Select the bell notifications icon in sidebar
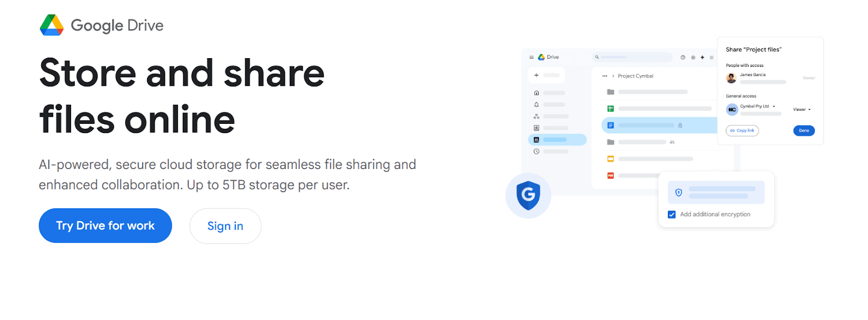The height and width of the screenshot is (320, 868). point(537,104)
